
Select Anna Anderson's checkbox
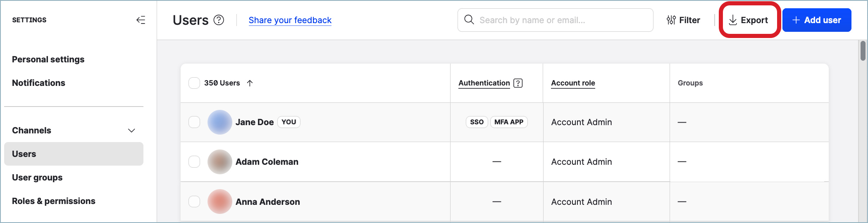(x=194, y=202)
